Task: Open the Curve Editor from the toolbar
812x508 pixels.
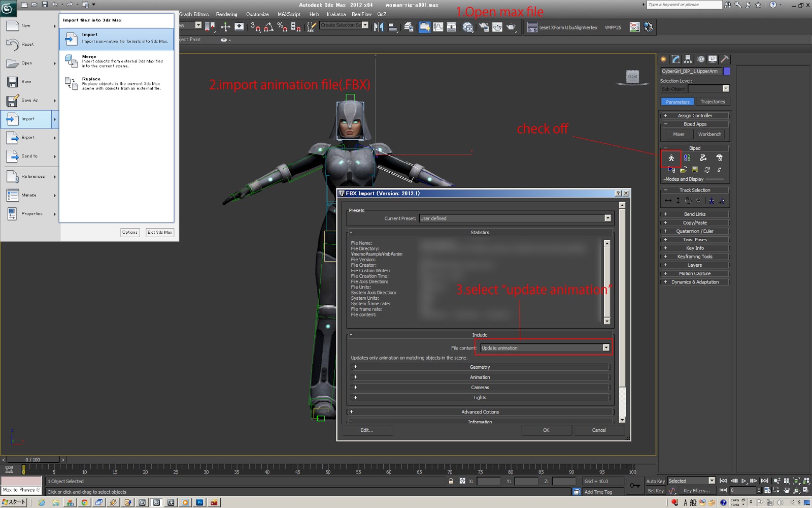Action: [x=438, y=26]
